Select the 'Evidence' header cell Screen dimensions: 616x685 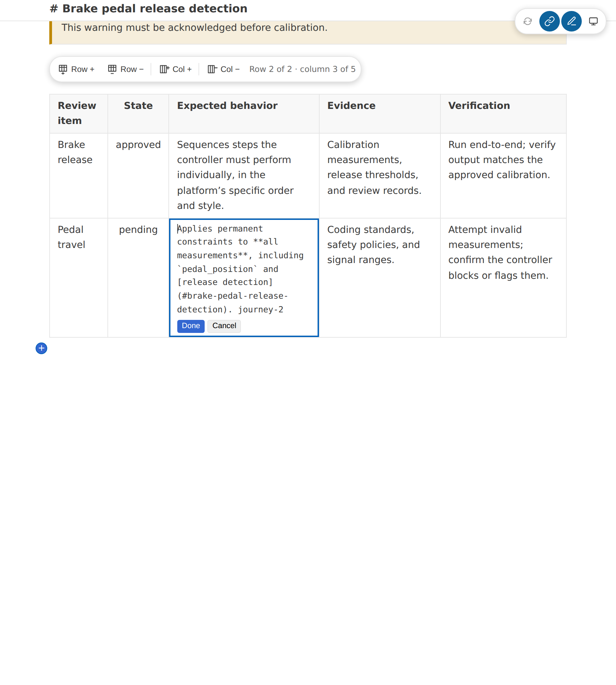point(380,113)
